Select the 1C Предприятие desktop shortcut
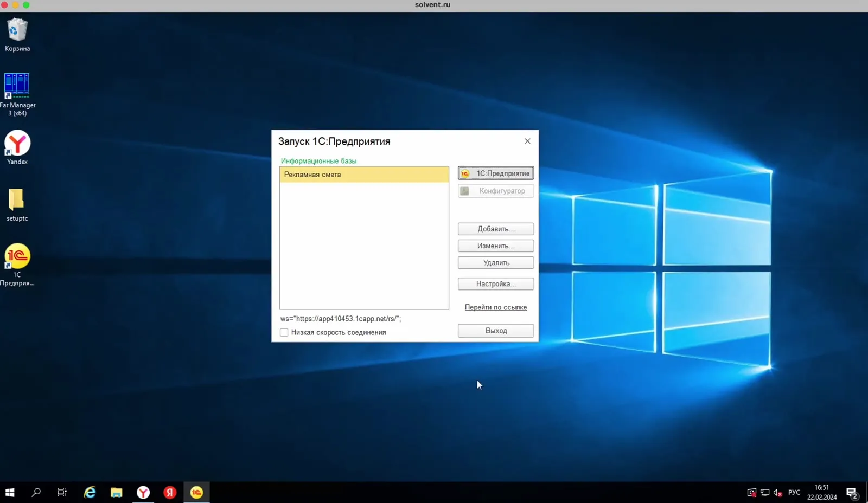This screenshot has width=868, height=503. [x=17, y=265]
